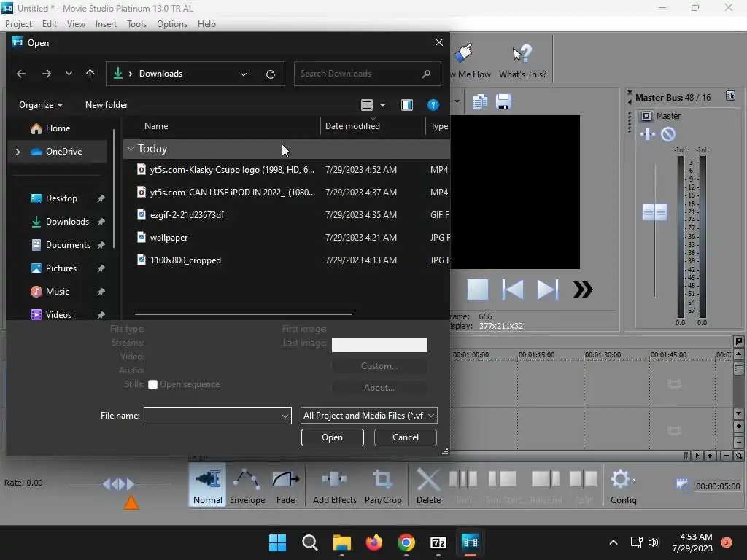Image resolution: width=747 pixels, height=560 pixels.
Task: Open the Config gear
Action: [623, 485]
